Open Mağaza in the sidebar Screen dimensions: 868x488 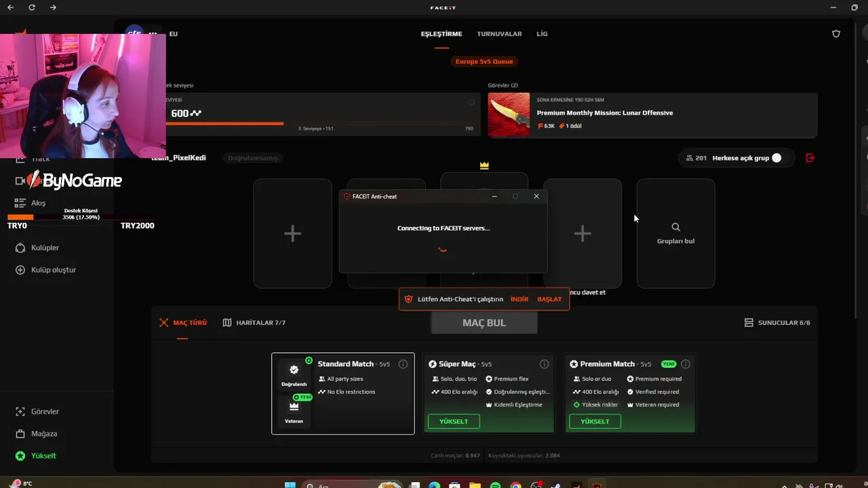coord(37,434)
